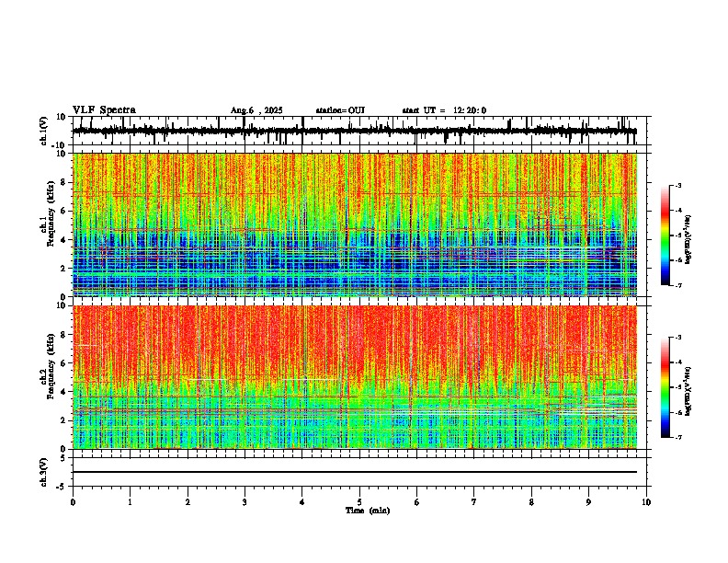Click the '-3' label on ch.1 colorbar

pos(677,185)
